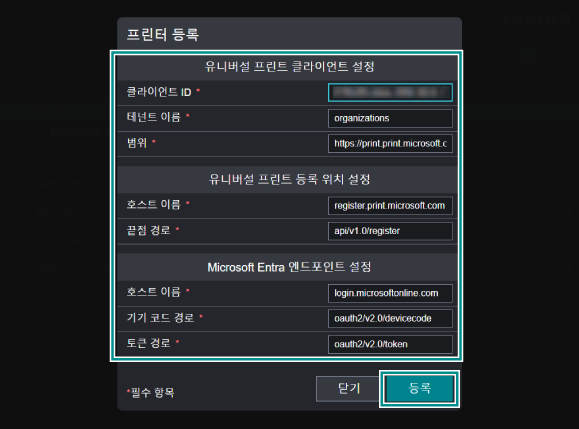Click the login.microsoftonline.com host name field
The height and width of the screenshot is (429, 579).
pyautogui.click(x=390, y=293)
